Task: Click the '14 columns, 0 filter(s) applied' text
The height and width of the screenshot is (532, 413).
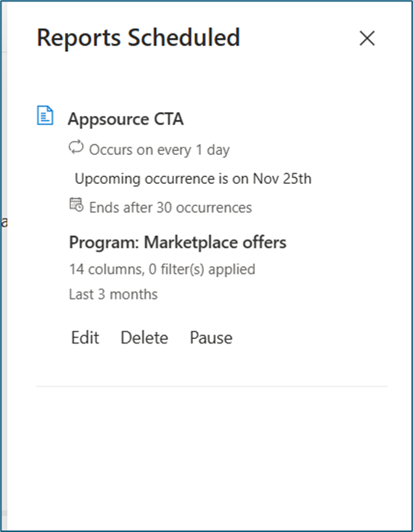Action: [162, 269]
